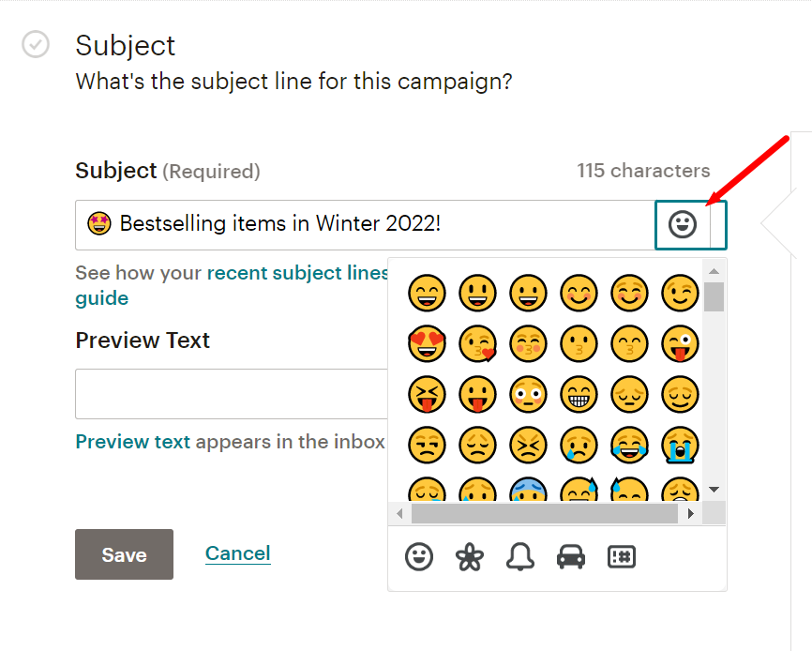
Task: Open the recent subject lines link
Action: (297, 273)
